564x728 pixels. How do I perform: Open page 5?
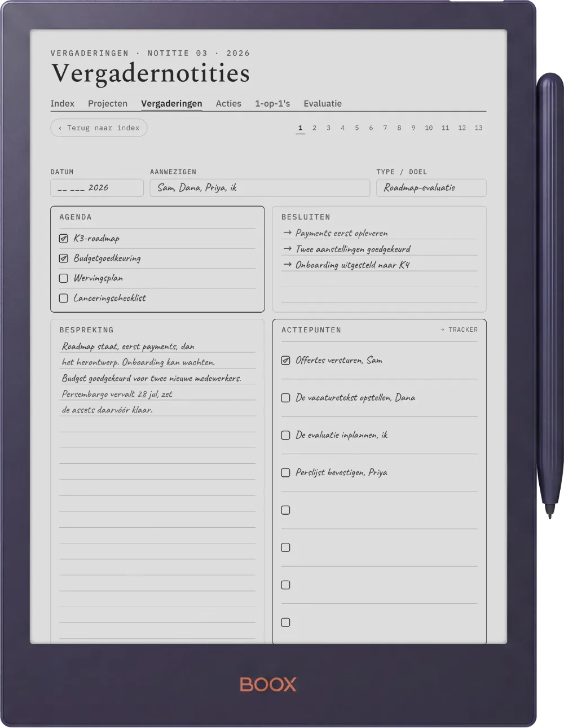tap(357, 128)
